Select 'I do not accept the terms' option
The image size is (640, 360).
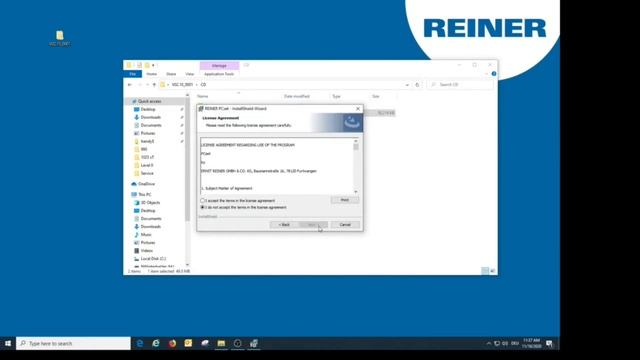202,207
